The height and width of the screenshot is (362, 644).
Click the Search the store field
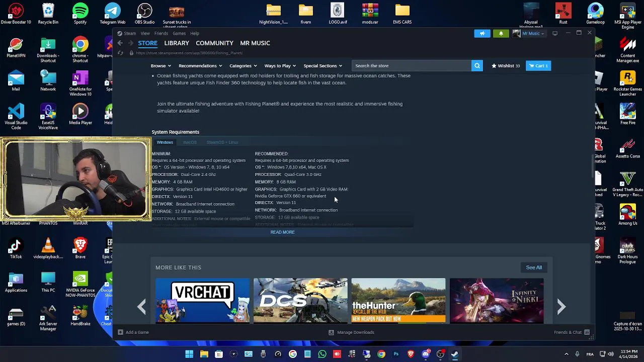tap(412, 66)
